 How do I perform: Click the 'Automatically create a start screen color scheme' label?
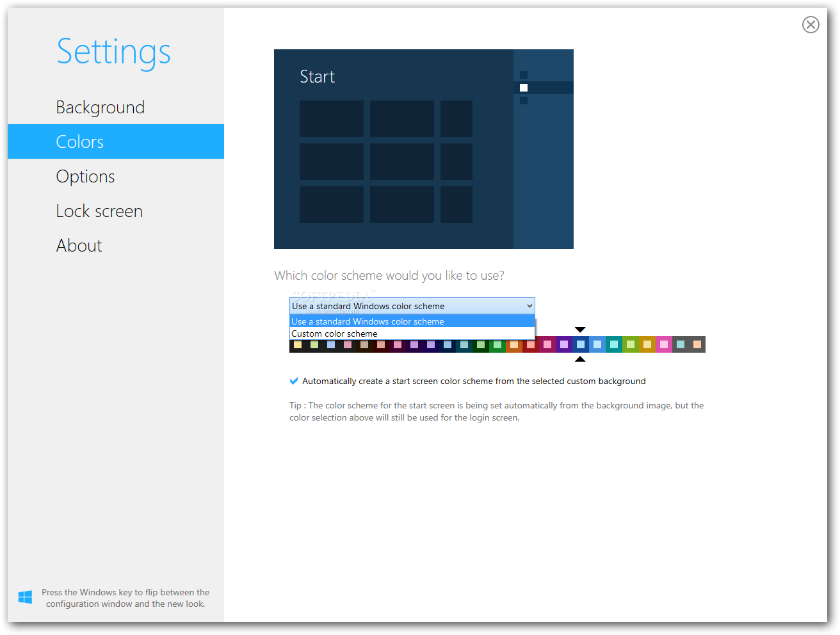(474, 381)
